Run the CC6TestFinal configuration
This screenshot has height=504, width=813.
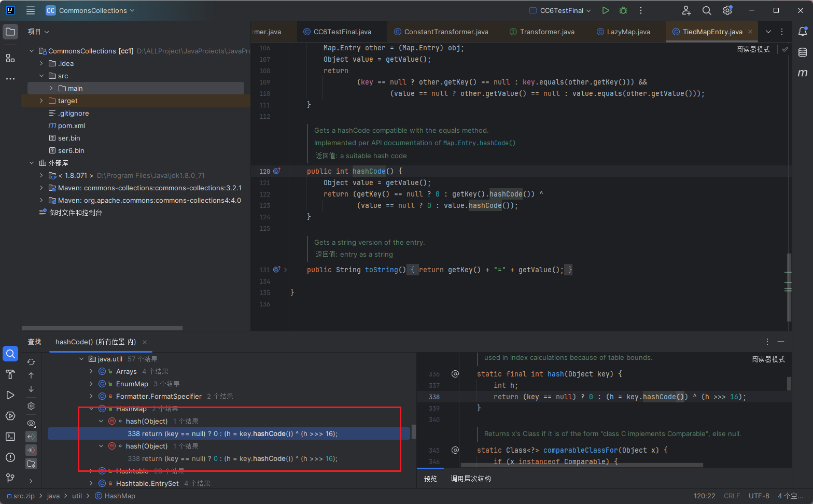coord(606,10)
